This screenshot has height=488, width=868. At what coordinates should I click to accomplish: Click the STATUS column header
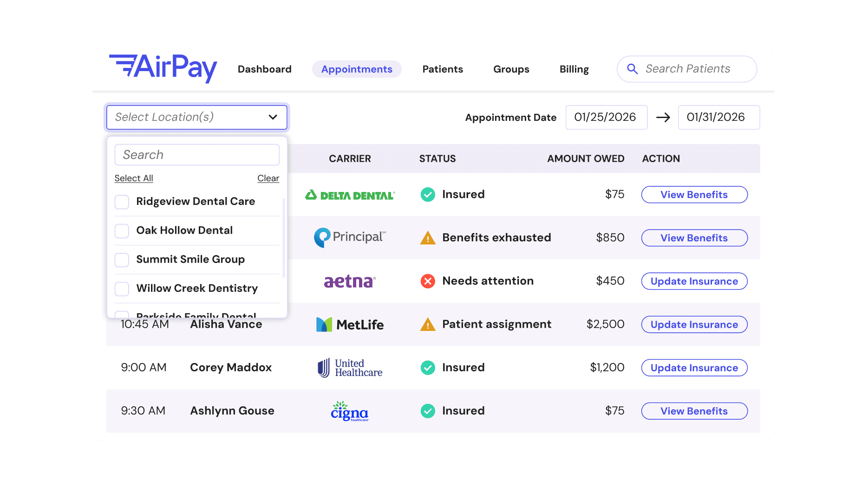coord(437,158)
